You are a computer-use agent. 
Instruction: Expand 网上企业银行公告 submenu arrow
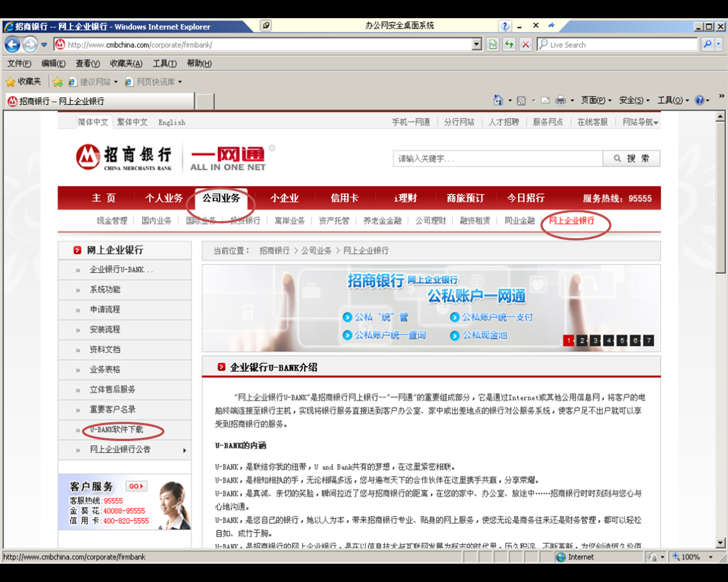coord(184,450)
